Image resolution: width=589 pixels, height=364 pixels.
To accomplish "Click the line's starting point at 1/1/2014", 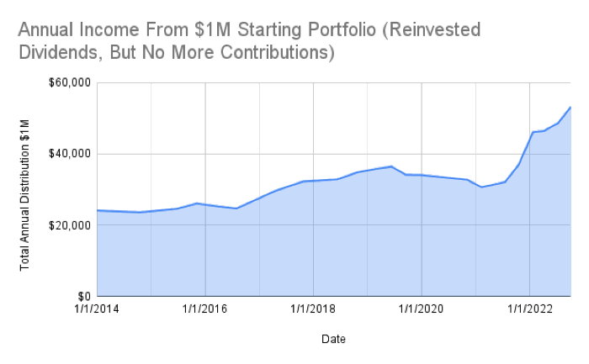I will 98,210.
